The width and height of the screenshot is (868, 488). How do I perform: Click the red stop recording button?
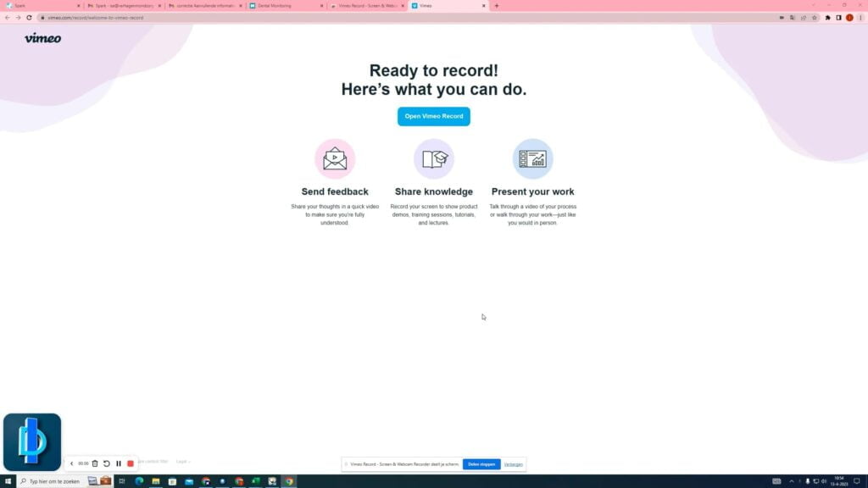[131, 463]
